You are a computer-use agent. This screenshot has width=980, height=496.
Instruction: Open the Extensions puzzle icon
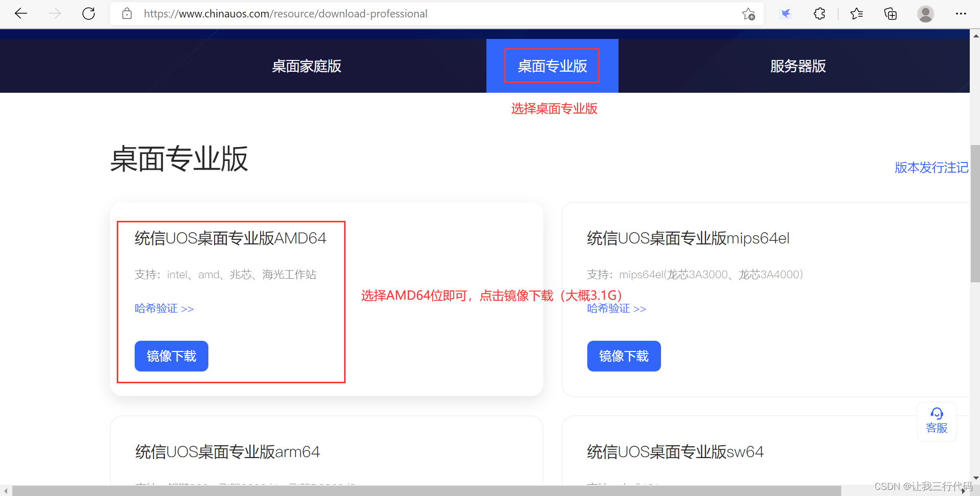click(819, 14)
